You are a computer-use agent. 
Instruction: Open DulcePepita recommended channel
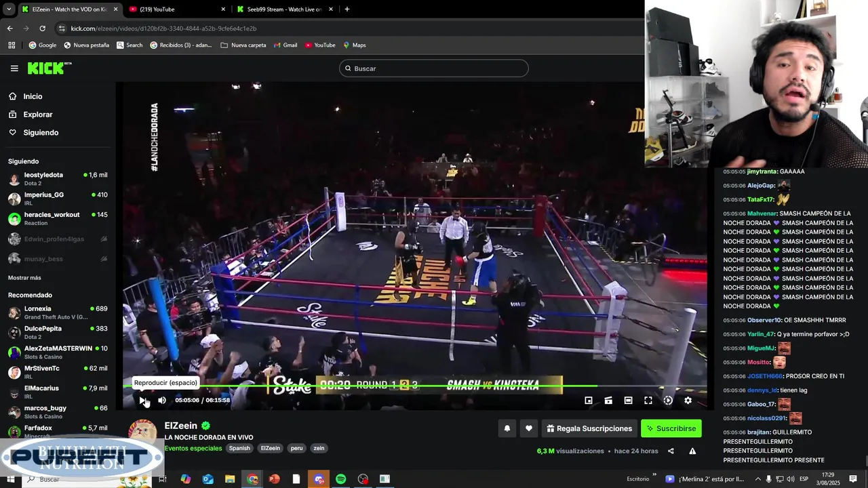point(58,332)
